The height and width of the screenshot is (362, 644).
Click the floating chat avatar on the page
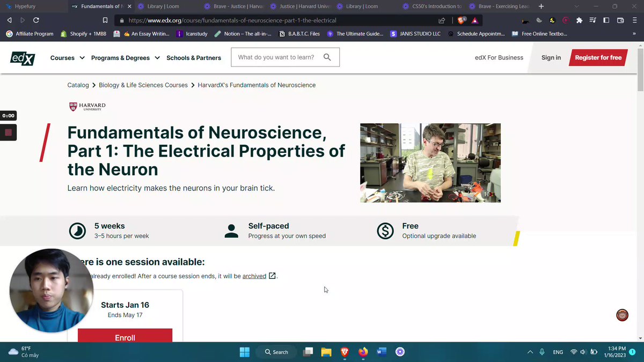(622, 315)
